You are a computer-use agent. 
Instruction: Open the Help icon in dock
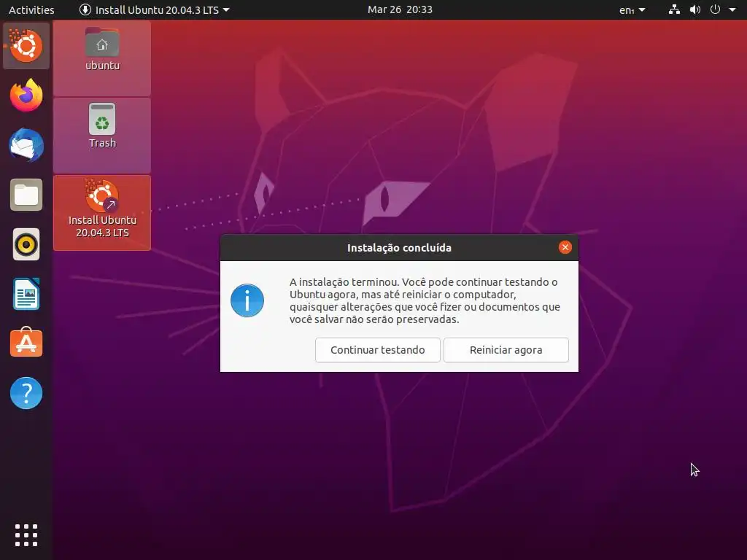coord(26,393)
